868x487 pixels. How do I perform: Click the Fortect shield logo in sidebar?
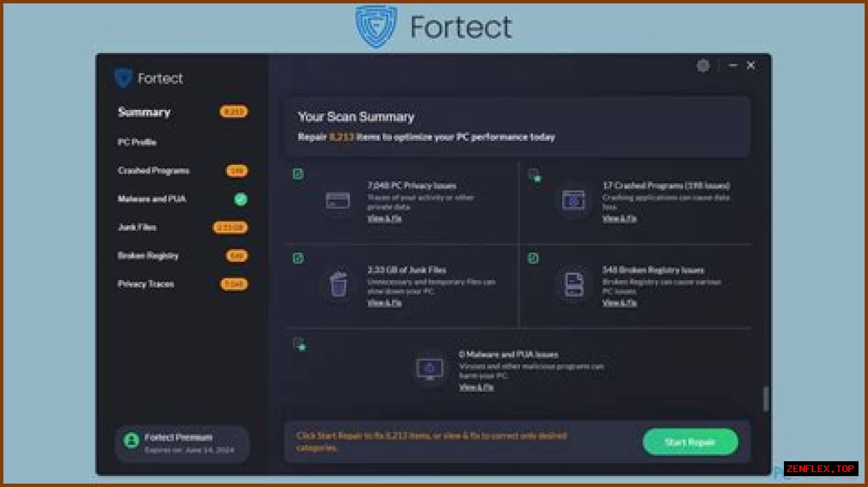123,78
